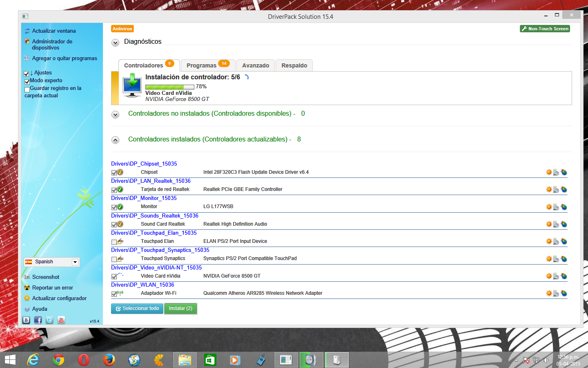This screenshot has height=368, width=588.
Task: Click sun icon in Tarjeta de red Realtek row
Action: tap(549, 189)
